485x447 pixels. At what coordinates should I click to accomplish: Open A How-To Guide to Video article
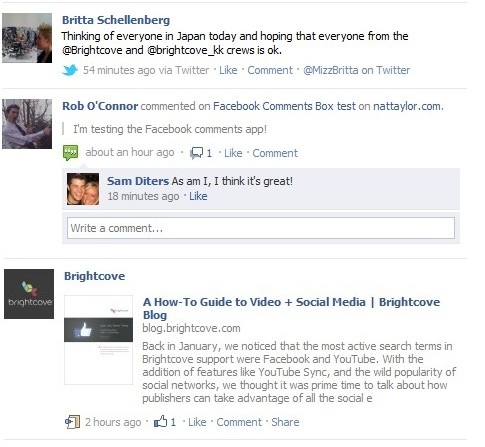pyautogui.click(x=291, y=308)
